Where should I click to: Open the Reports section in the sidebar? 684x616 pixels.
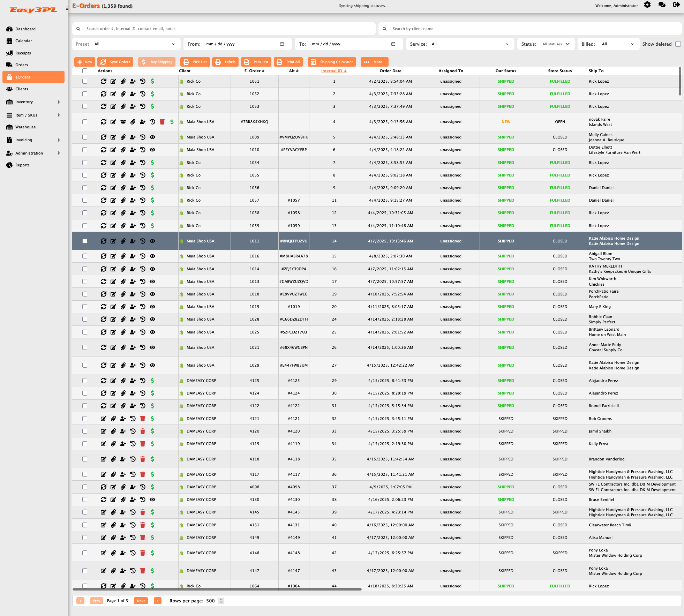(x=23, y=165)
